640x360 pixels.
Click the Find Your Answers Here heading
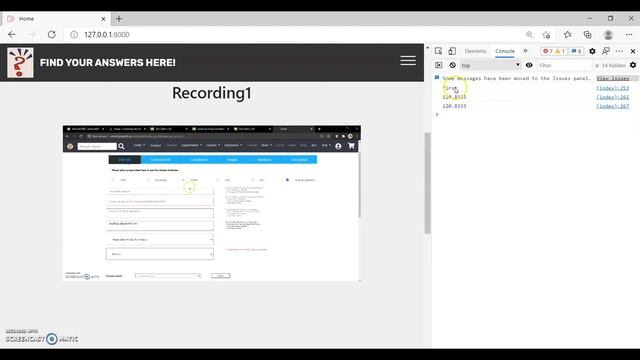(108, 62)
